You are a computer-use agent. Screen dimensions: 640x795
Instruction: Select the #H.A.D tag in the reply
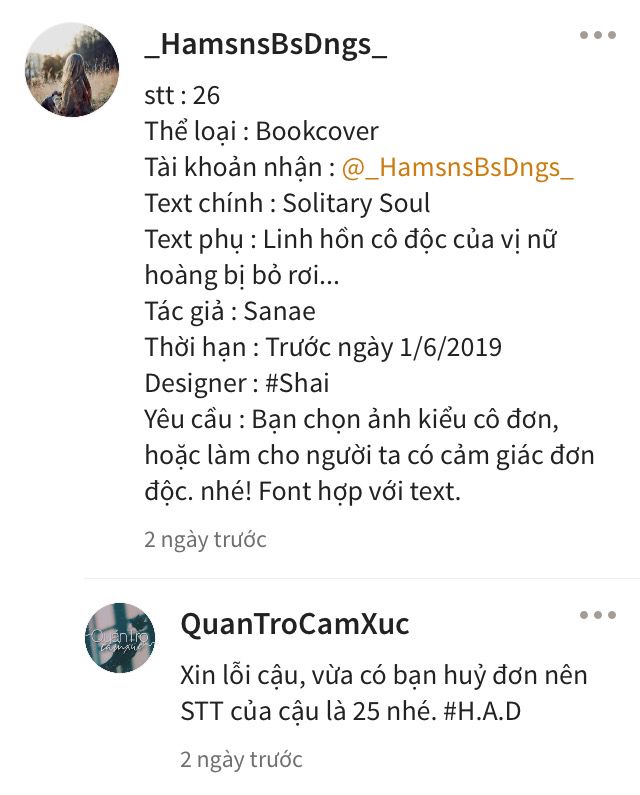pos(482,711)
